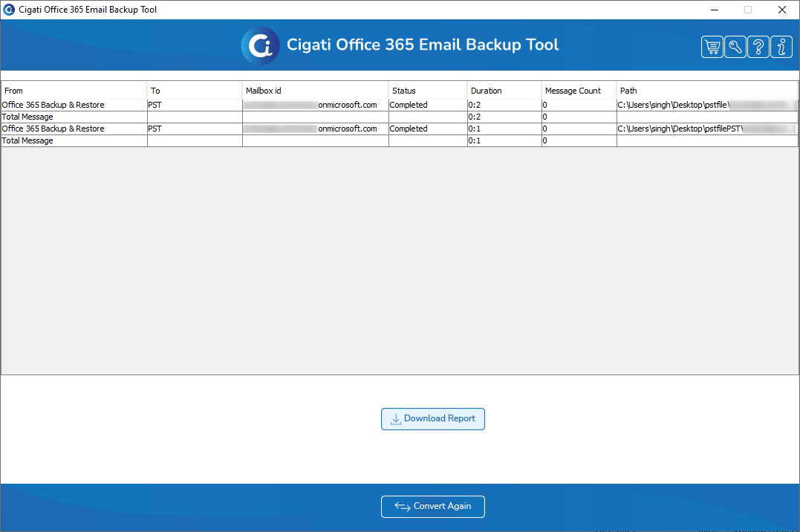The image size is (800, 532).
Task: Click the Path column header
Action: (707, 91)
